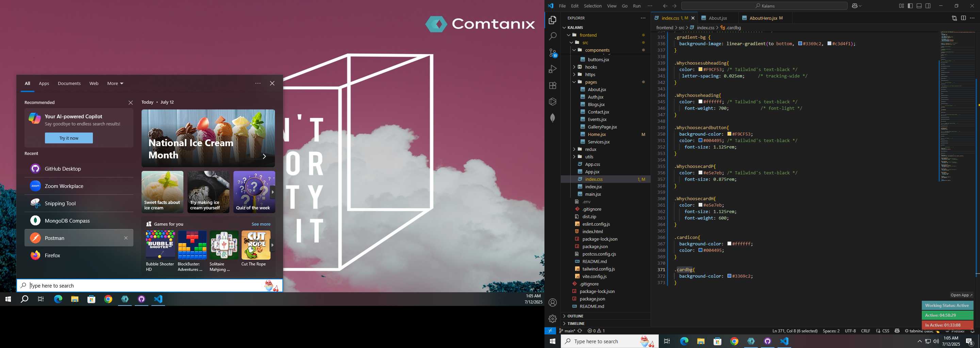Viewport: 980px width, 348px height.
Task: Open Home.jsx in the file tree
Action: pos(606,135)
